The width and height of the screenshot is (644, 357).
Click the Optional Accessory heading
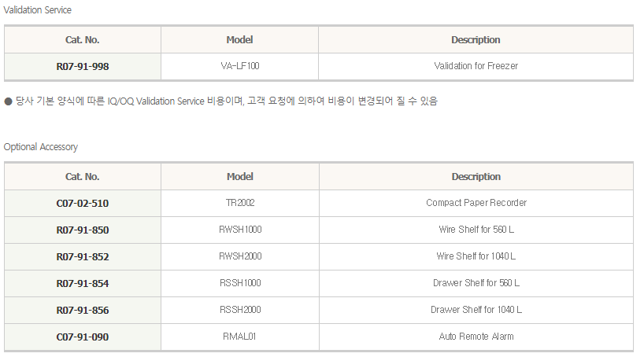click(x=41, y=147)
